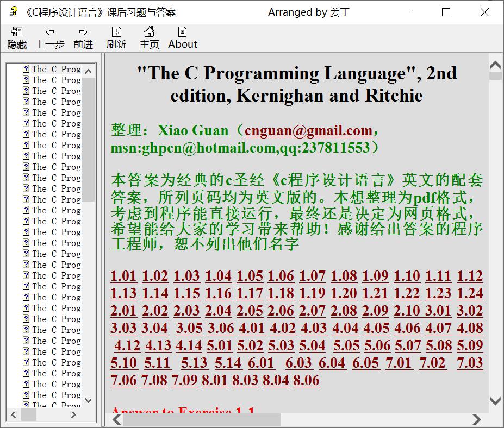Open exercise link 1.05
This screenshot has height=428, width=504.
tap(250, 276)
